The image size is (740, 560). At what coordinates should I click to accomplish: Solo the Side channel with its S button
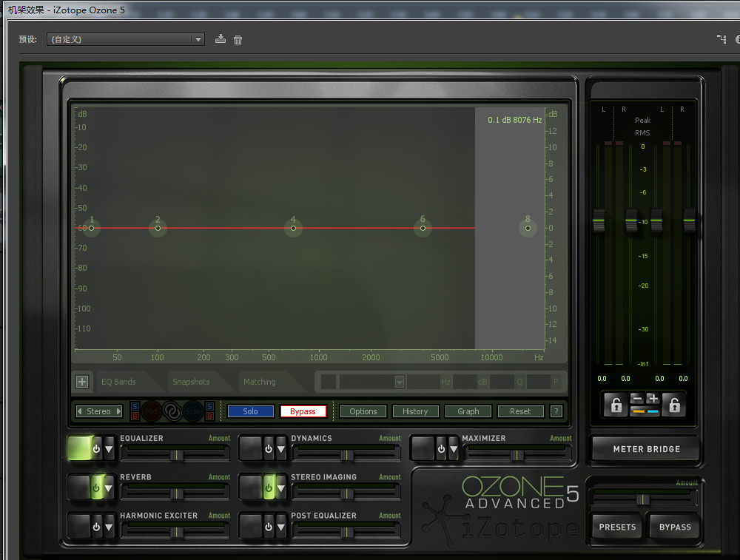pos(209,407)
